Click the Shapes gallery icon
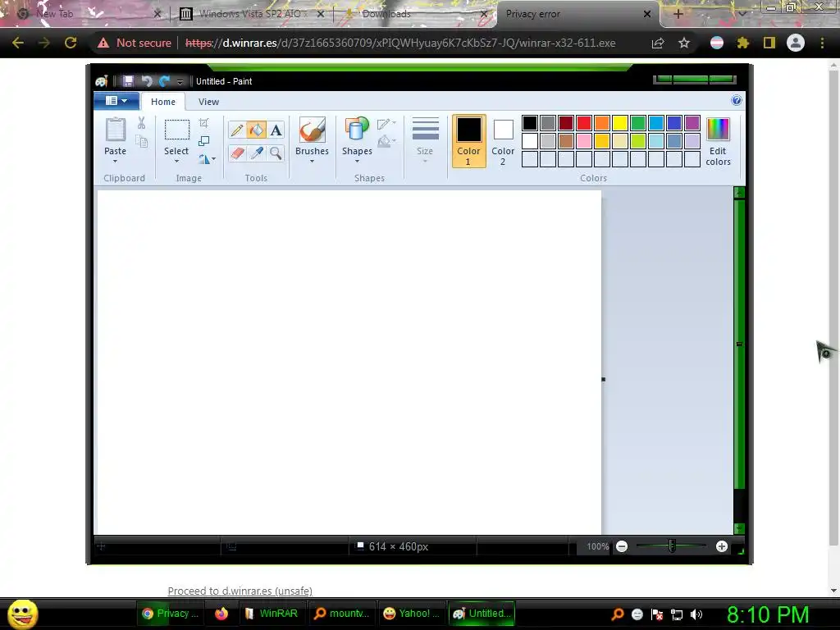Viewport: 840px width, 630px height. (357, 129)
